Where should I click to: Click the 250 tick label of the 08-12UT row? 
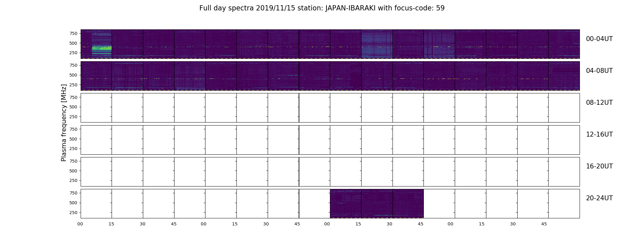(73, 117)
